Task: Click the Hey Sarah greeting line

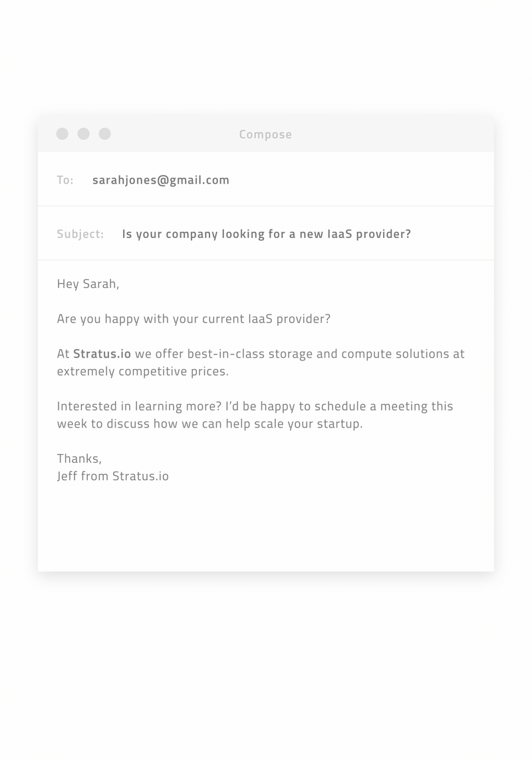Action: 88,284
